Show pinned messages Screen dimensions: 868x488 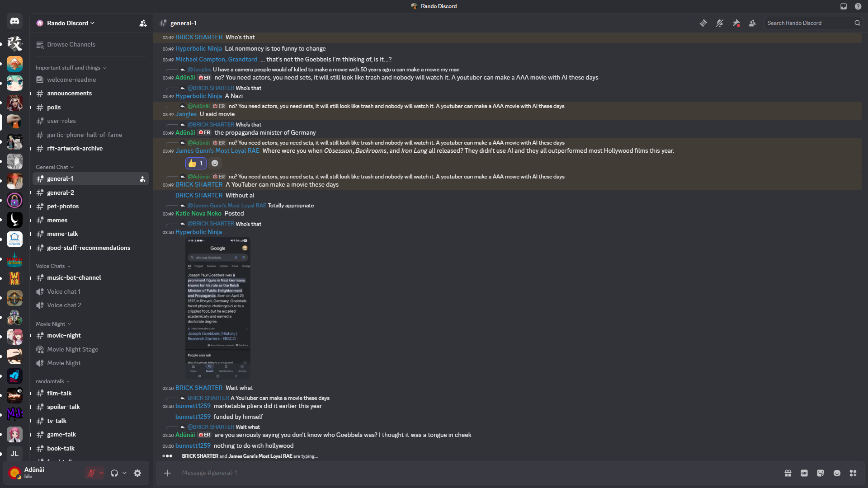point(736,23)
